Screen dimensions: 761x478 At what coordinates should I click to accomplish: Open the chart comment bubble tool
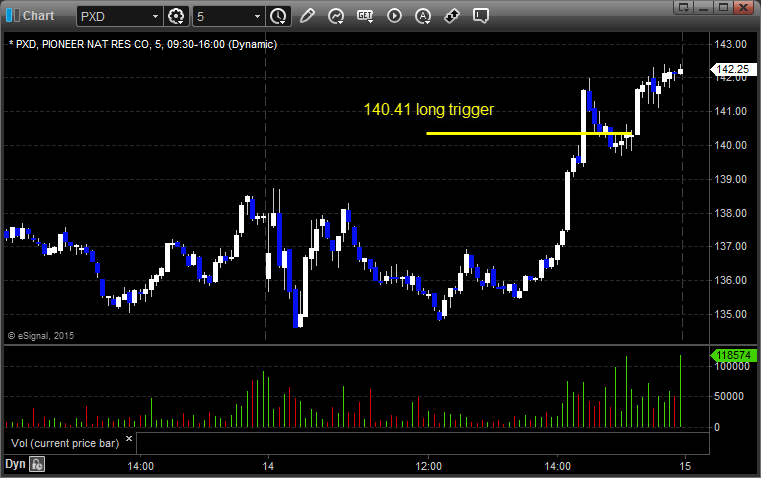tap(480, 16)
